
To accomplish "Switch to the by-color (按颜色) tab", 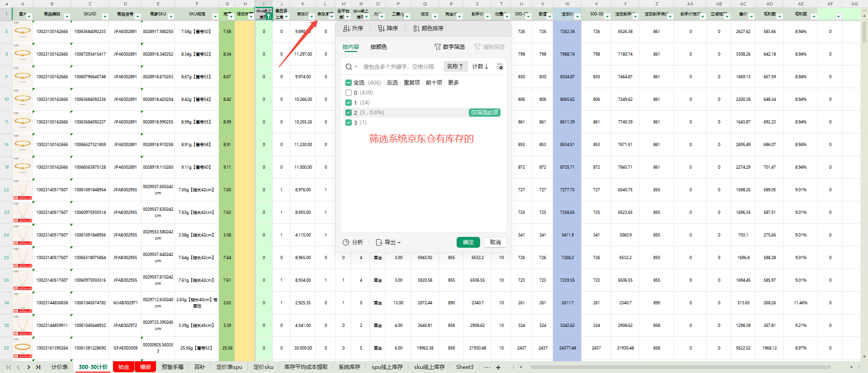I will pos(378,47).
